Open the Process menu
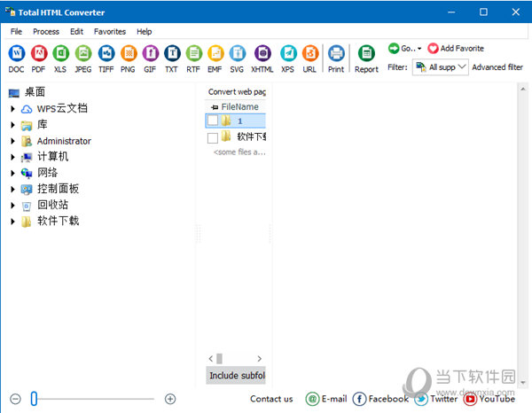 click(x=46, y=32)
